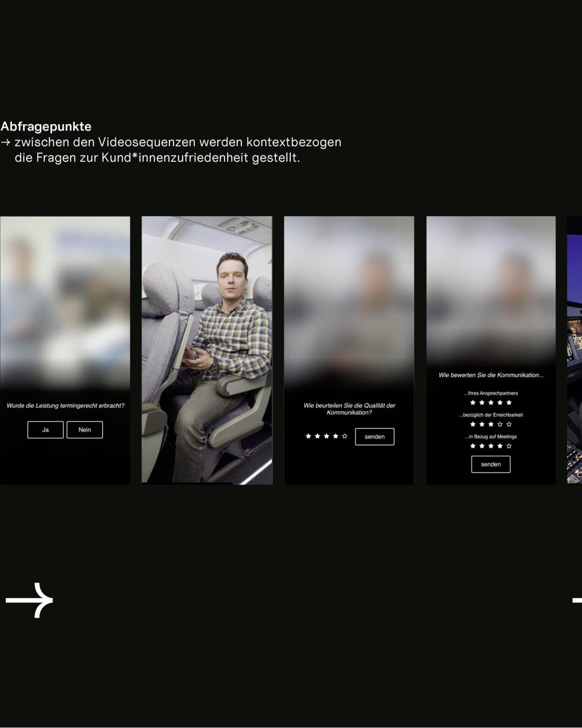The width and height of the screenshot is (582, 728).
Task: Click the empty fourth star for Erreichbarkeit
Action: click(x=500, y=424)
